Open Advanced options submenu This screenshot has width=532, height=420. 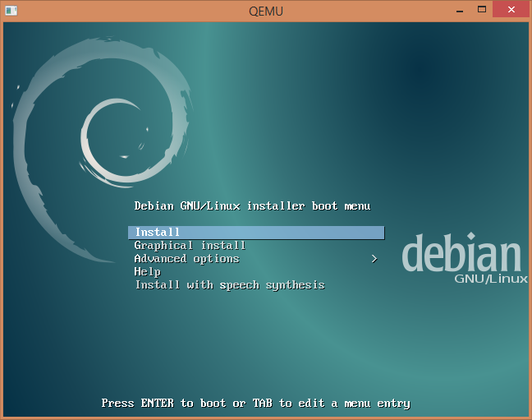(256, 259)
